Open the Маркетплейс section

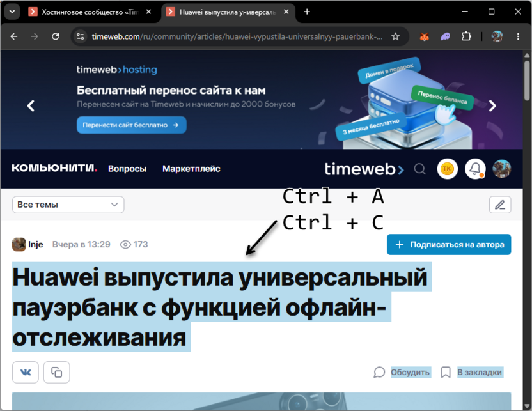coord(191,169)
